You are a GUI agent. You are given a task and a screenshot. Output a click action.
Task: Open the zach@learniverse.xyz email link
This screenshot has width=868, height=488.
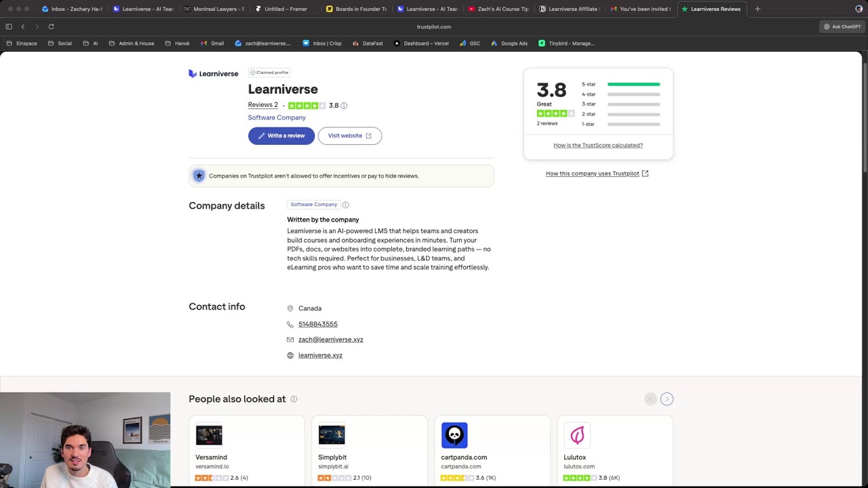tap(331, 340)
